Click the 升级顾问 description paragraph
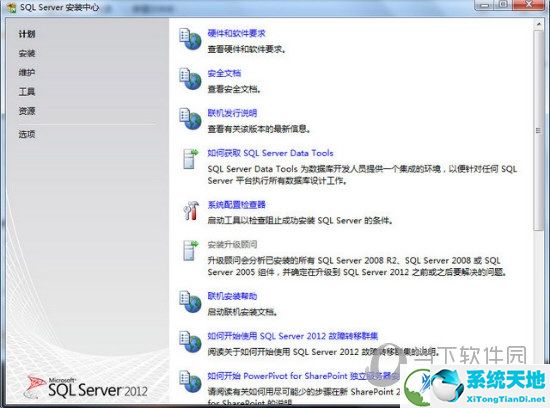550x408 pixels. pyautogui.click(x=357, y=266)
